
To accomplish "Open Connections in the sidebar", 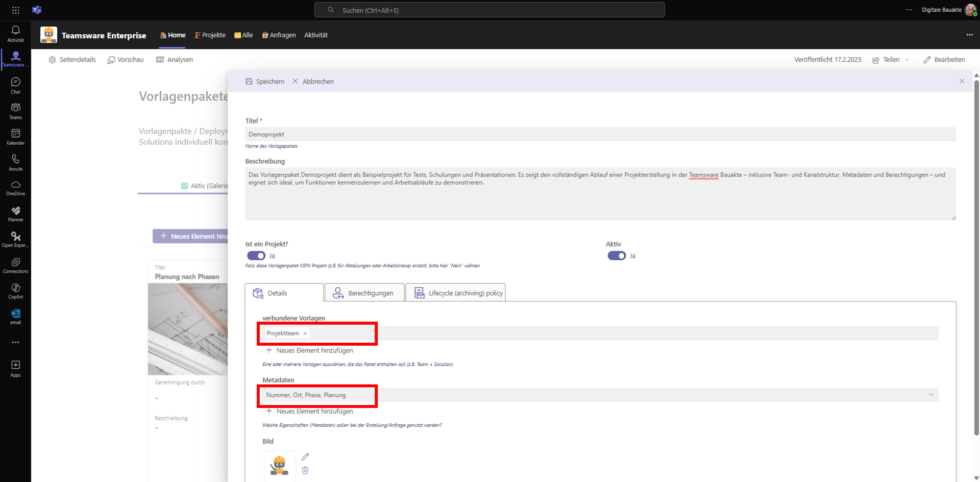I will pyautogui.click(x=16, y=265).
